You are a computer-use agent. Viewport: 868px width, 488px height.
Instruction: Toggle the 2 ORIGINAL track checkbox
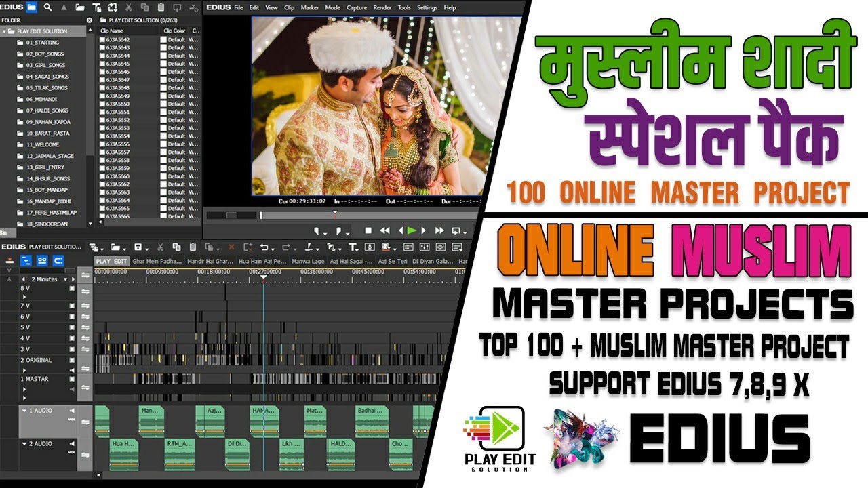72,361
